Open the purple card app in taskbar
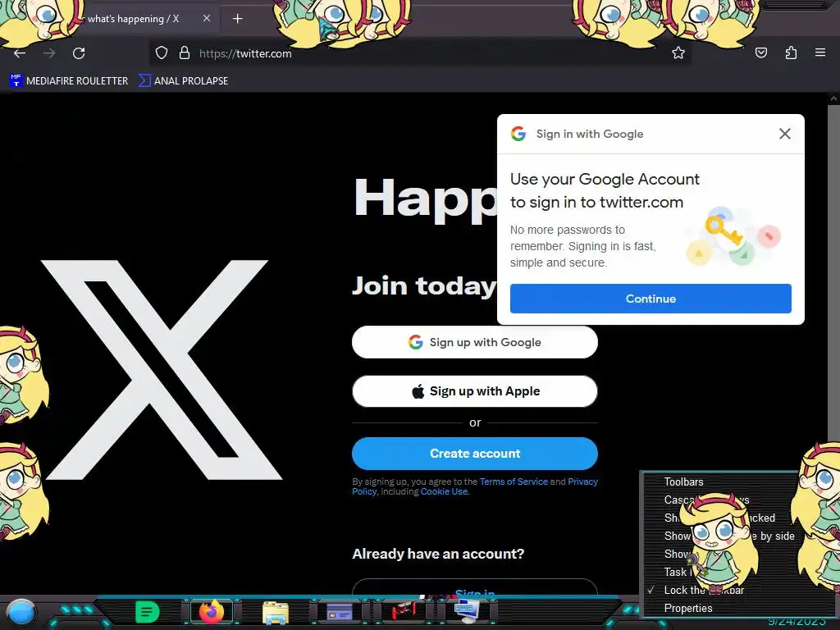The height and width of the screenshot is (630, 840). click(x=339, y=612)
